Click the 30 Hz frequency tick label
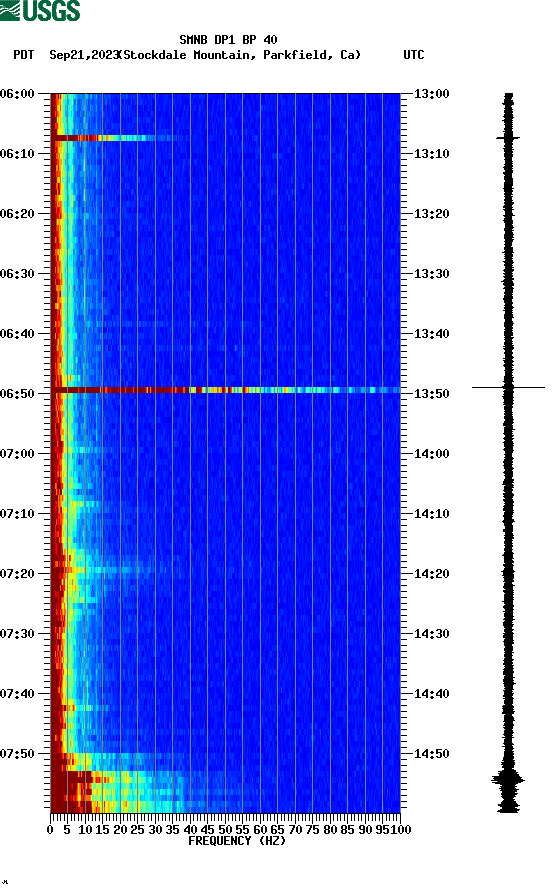 coord(156,830)
